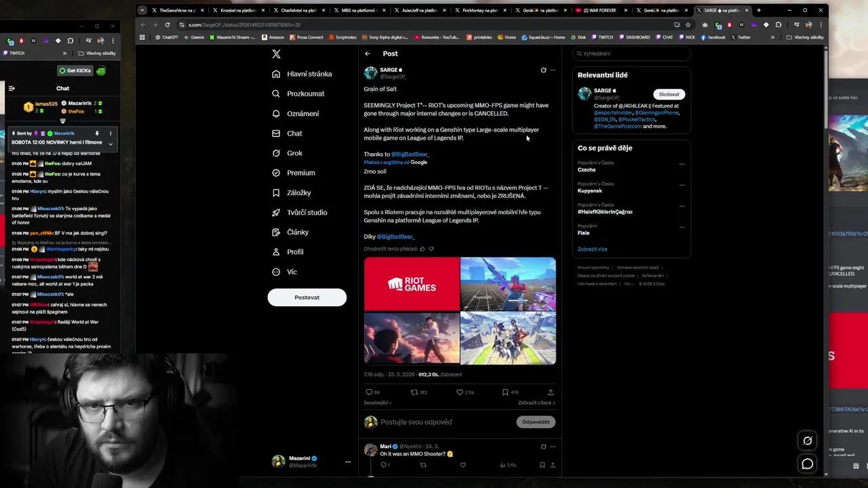Viewport: 868px width, 488px height.
Task: Open the purple weapon gameplay image
Action: pos(508,283)
